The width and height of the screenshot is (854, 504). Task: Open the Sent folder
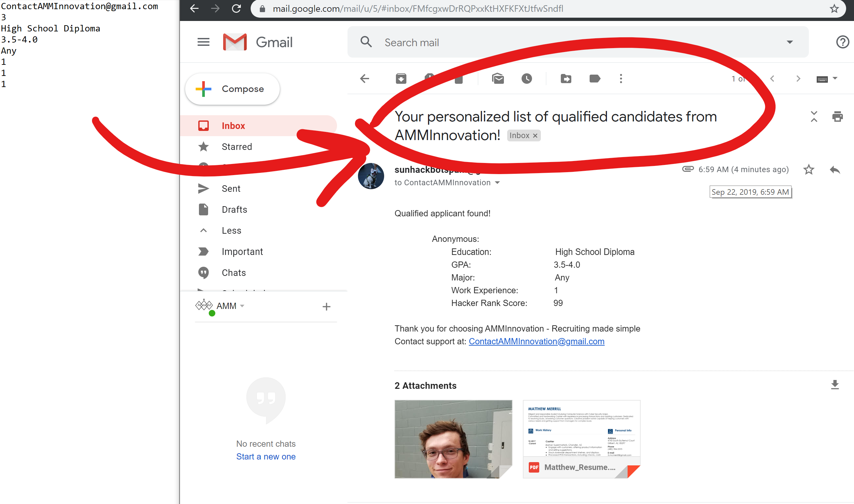(231, 189)
